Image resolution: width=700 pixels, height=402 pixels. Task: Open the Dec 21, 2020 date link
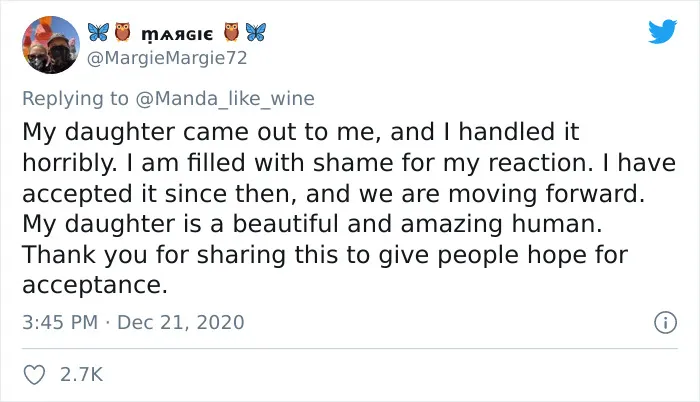(181, 322)
